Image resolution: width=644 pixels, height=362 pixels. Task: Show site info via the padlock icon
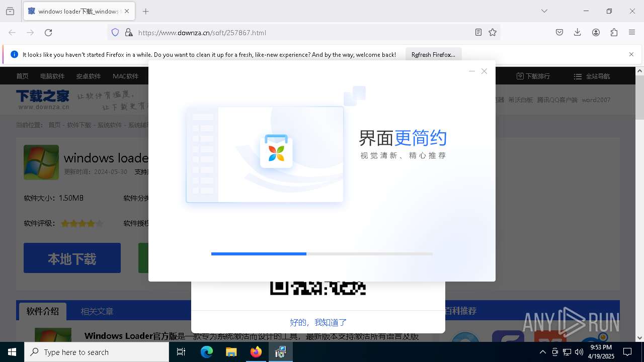[129, 32]
